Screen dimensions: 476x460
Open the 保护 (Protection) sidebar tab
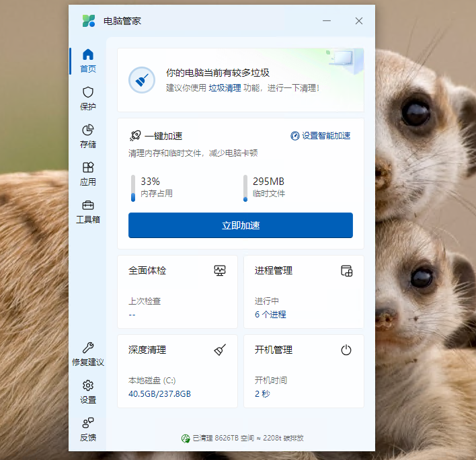[87, 98]
